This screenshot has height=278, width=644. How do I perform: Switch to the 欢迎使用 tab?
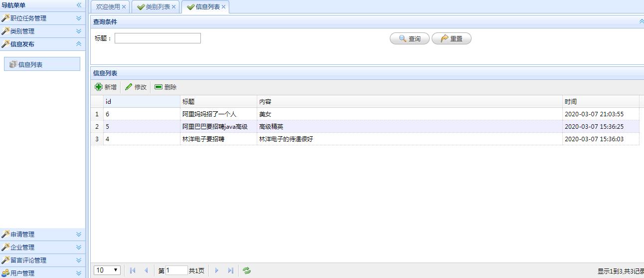pyautogui.click(x=108, y=7)
